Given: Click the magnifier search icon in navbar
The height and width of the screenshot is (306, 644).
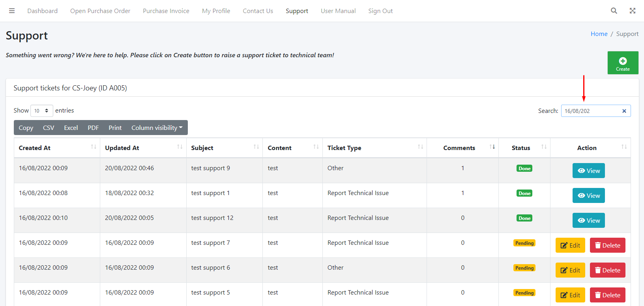Looking at the screenshot, I should pyautogui.click(x=614, y=11).
